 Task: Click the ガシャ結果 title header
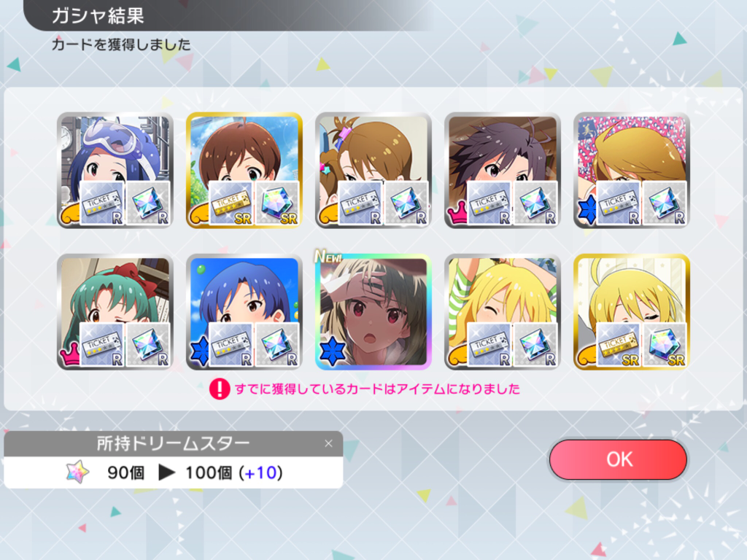(x=98, y=15)
